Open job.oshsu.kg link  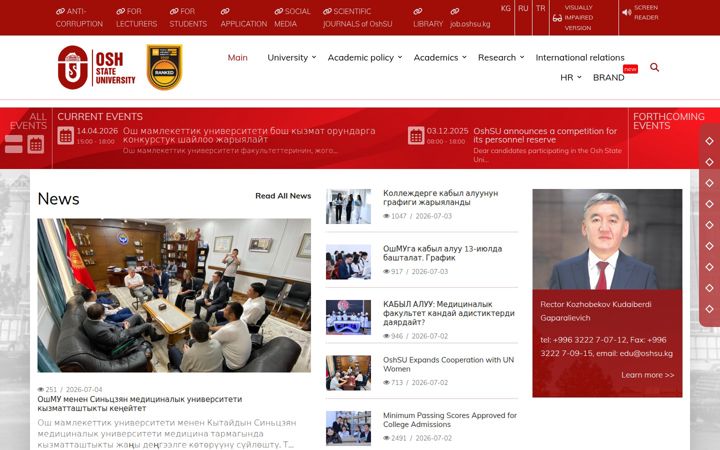click(470, 17)
